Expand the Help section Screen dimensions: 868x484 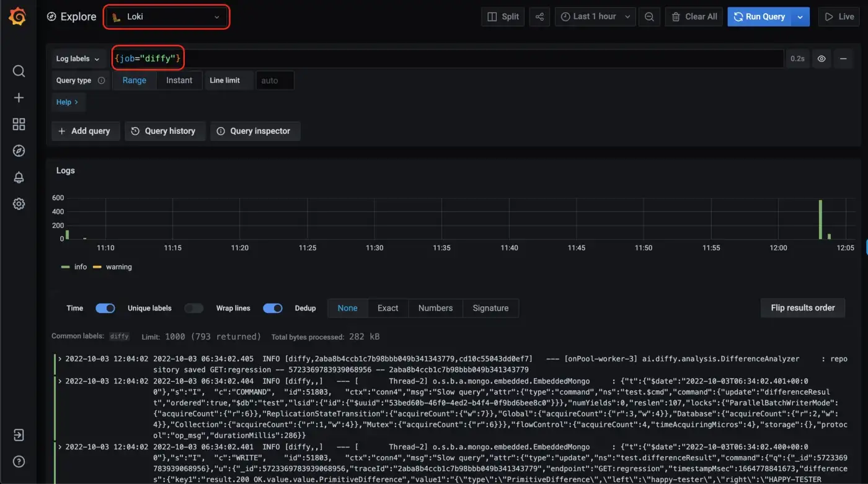pyautogui.click(x=68, y=102)
